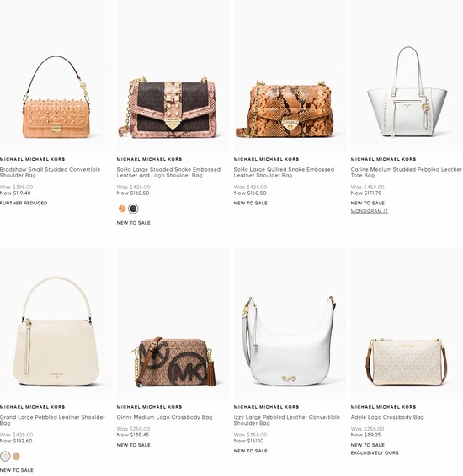Click the Adele Logo Crossbody Bag title

click(x=387, y=417)
